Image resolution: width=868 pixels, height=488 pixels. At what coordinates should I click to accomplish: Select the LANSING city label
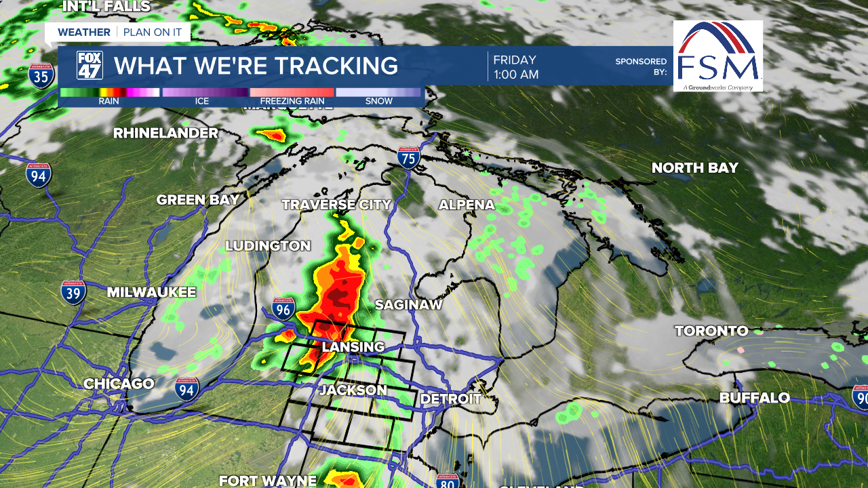click(x=352, y=347)
